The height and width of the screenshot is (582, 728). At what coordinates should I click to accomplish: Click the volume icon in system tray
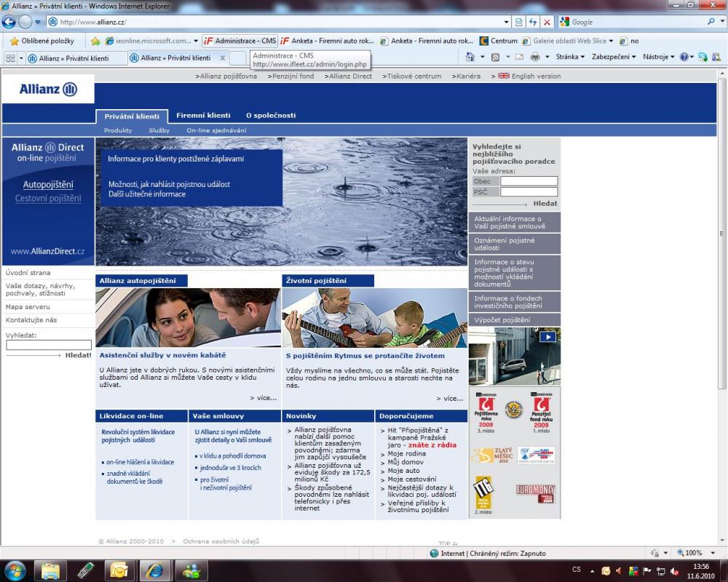pyautogui.click(x=675, y=571)
